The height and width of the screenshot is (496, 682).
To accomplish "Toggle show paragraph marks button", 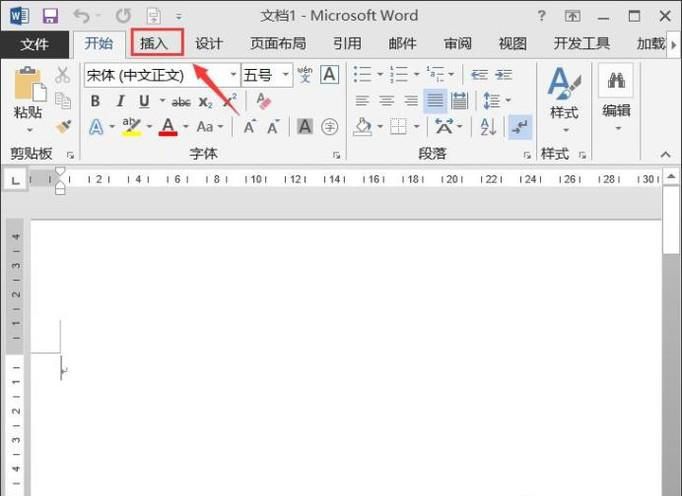I will (x=520, y=127).
